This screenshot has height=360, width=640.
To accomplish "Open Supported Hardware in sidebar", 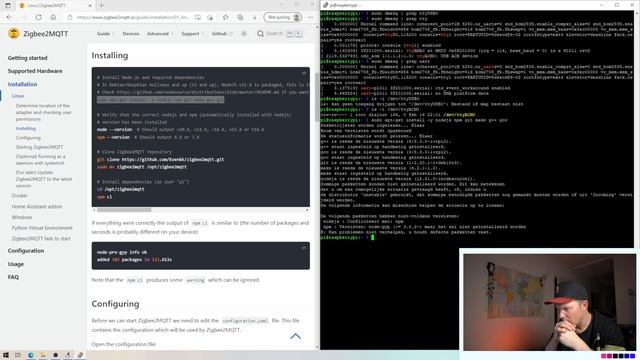I will [x=35, y=71].
